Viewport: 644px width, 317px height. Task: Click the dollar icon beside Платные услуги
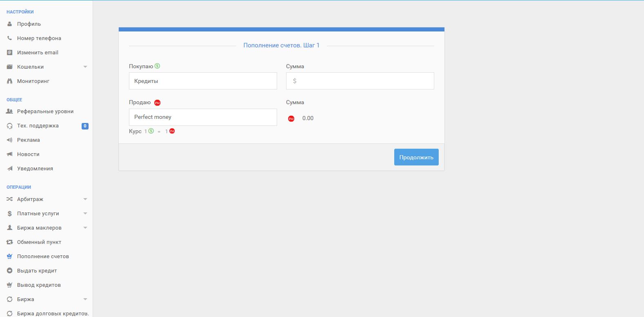(x=10, y=214)
